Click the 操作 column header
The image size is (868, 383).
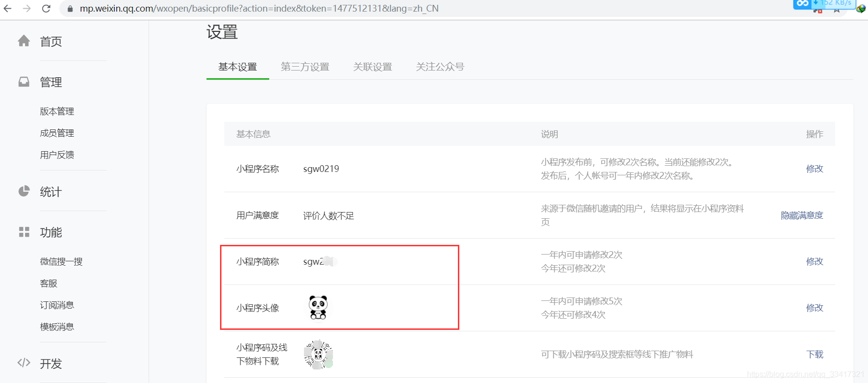[814, 134]
